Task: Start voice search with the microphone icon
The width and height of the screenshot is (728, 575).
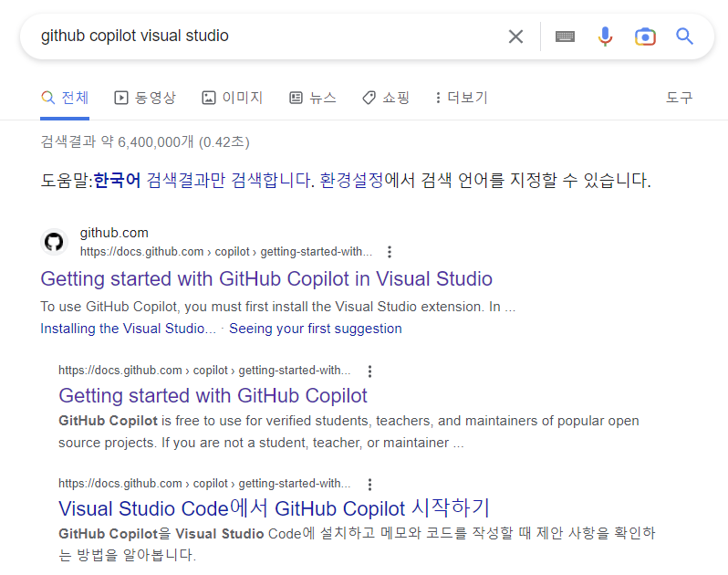Action: [x=605, y=37]
